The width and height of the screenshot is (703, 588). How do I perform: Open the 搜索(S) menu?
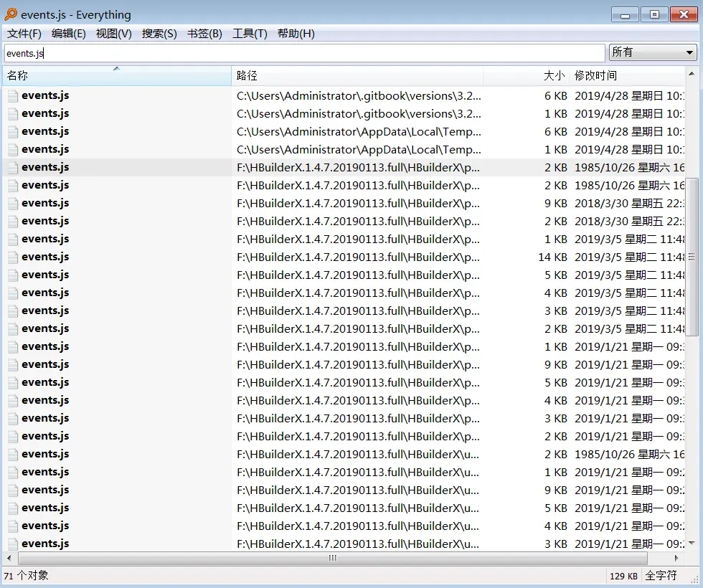(x=159, y=33)
